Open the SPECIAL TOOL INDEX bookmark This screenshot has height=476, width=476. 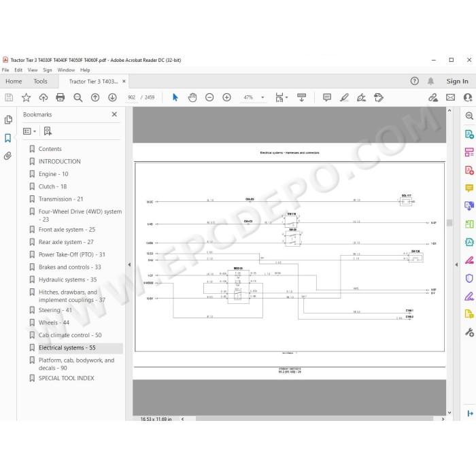66,378
